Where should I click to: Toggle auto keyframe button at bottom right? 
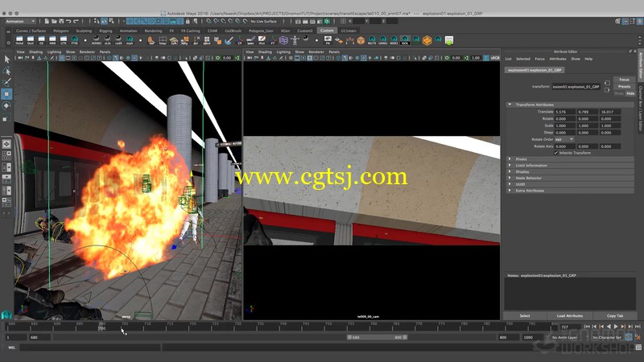pos(629,337)
